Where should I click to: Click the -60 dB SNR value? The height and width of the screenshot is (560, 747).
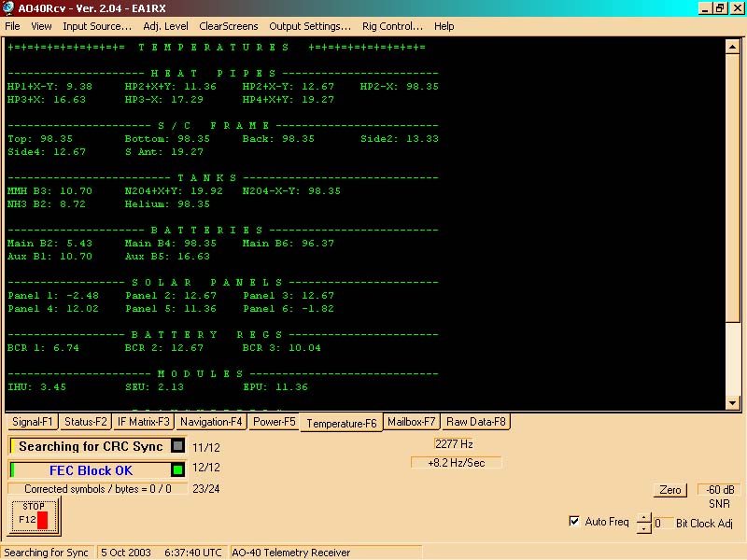(719, 489)
